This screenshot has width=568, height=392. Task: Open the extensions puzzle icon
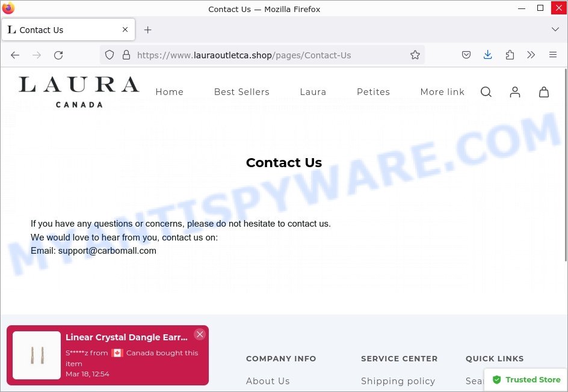(x=510, y=55)
